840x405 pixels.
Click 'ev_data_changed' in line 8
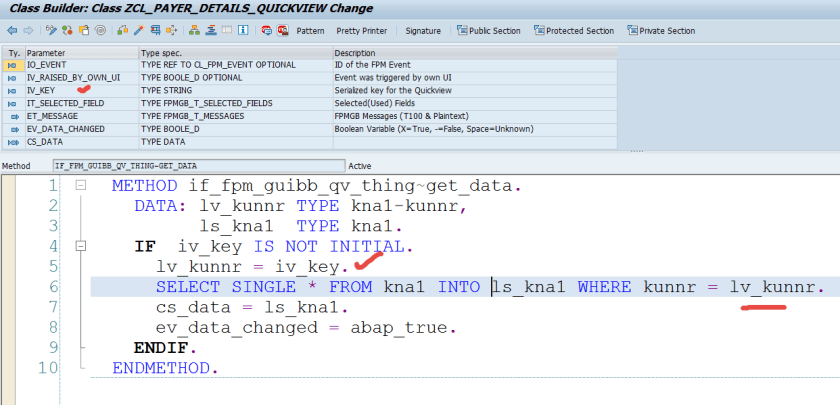click(x=237, y=327)
